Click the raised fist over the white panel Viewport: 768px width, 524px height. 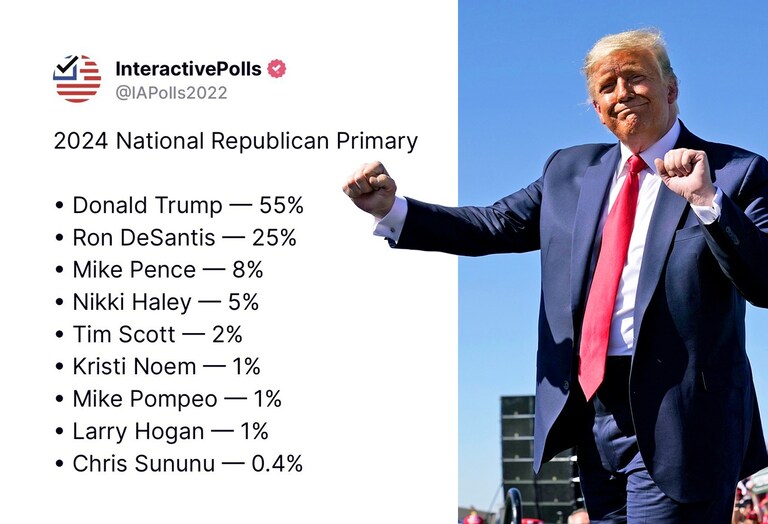pos(370,188)
